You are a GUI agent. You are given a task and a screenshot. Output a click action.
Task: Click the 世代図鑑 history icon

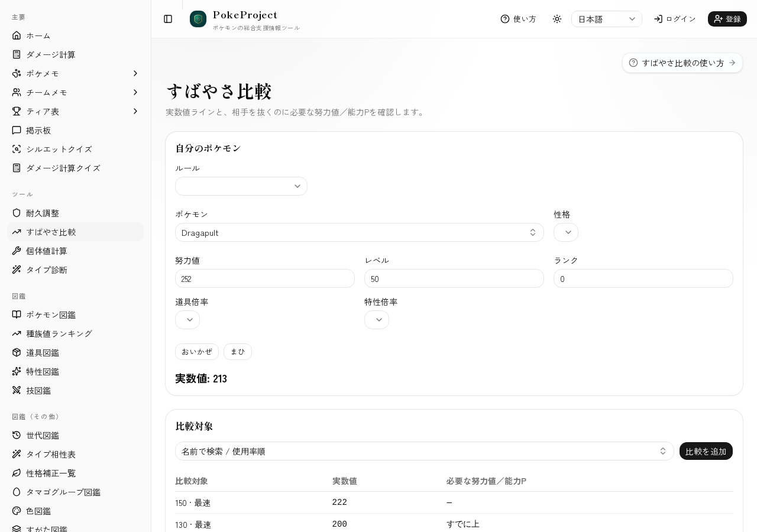coord(17,435)
